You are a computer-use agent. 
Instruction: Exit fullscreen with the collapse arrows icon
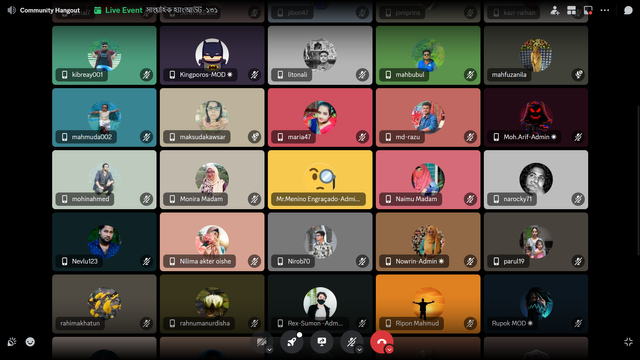[628, 342]
